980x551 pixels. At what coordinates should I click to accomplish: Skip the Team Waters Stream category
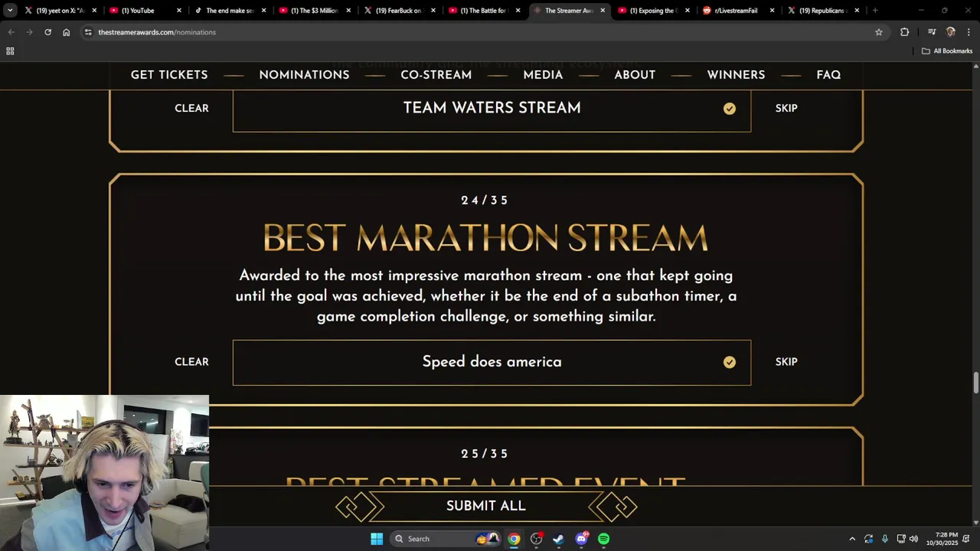[786, 109]
